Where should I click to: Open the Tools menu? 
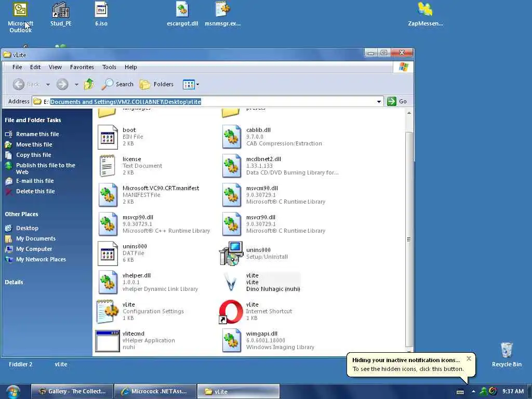tap(109, 67)
